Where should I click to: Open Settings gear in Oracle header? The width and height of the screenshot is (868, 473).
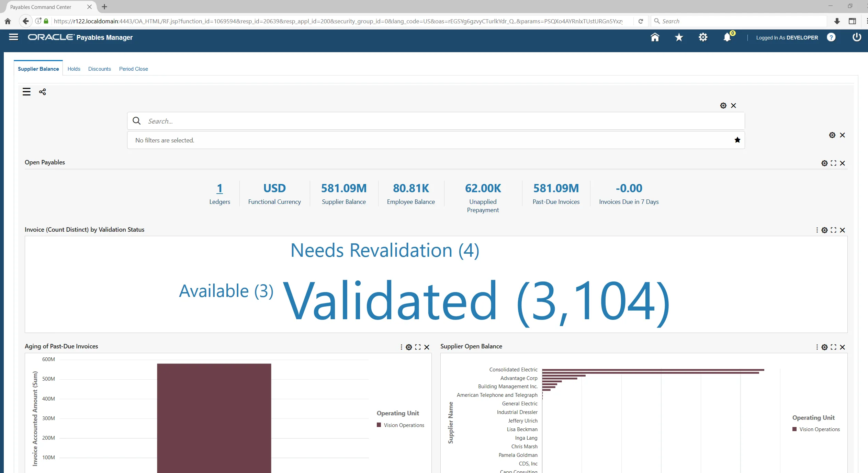[703, 37]
